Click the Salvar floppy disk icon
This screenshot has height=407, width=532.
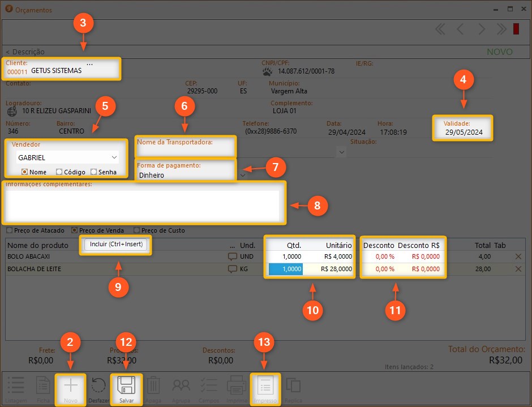126,387
